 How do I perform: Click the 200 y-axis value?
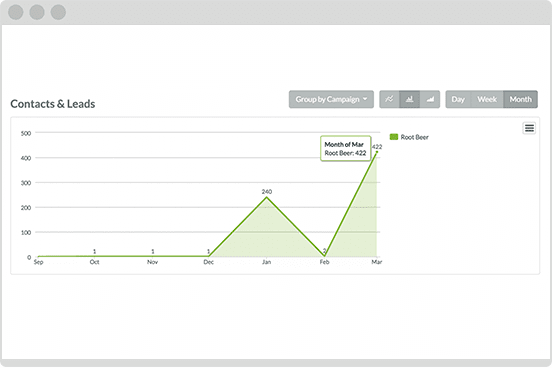click(x=26, y=208)
